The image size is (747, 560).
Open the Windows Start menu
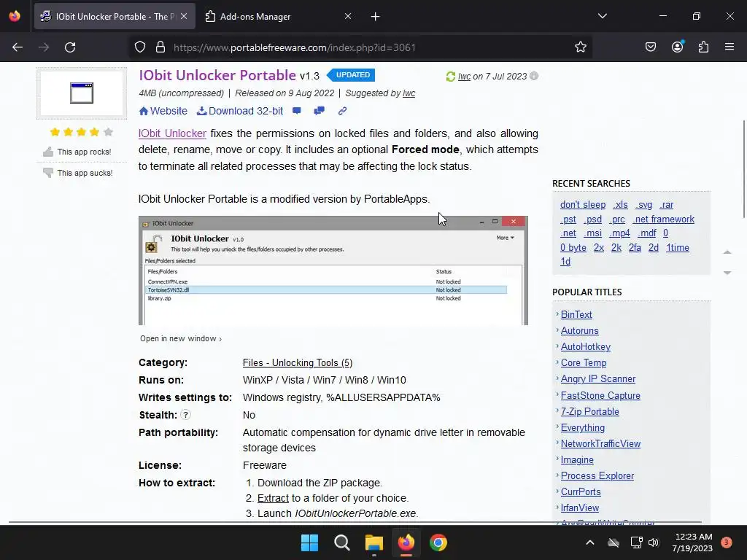309,542
